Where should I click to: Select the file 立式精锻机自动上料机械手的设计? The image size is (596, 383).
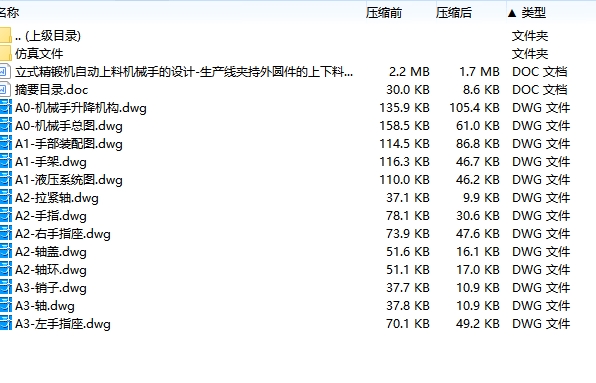click(184, 71)
